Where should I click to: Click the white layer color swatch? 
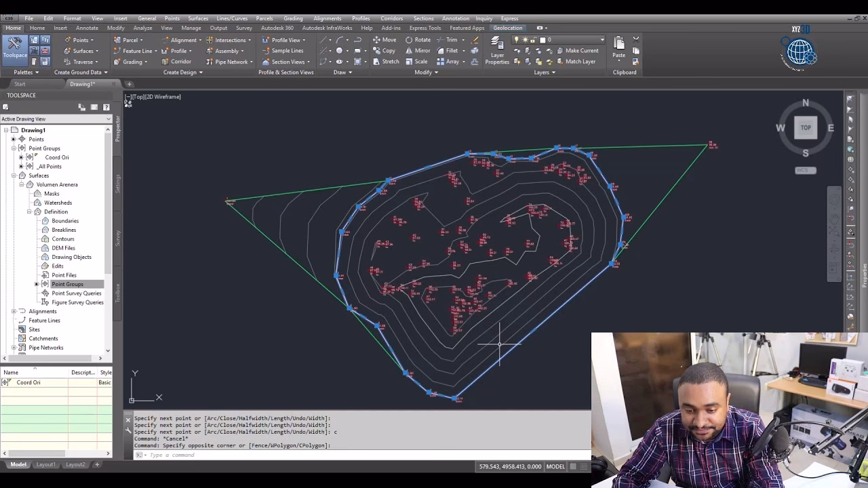pyautogui.click(x=543, y=39)
